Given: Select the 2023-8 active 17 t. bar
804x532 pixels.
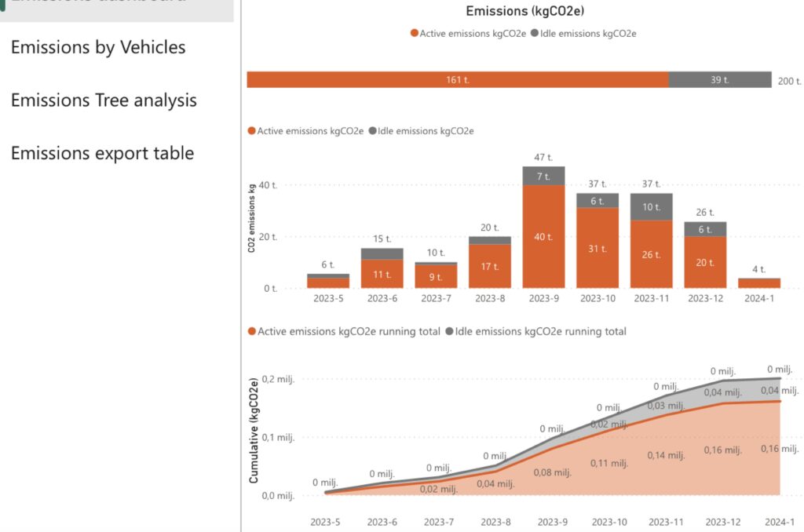Looking at the screenshot, I should (490, 266).
